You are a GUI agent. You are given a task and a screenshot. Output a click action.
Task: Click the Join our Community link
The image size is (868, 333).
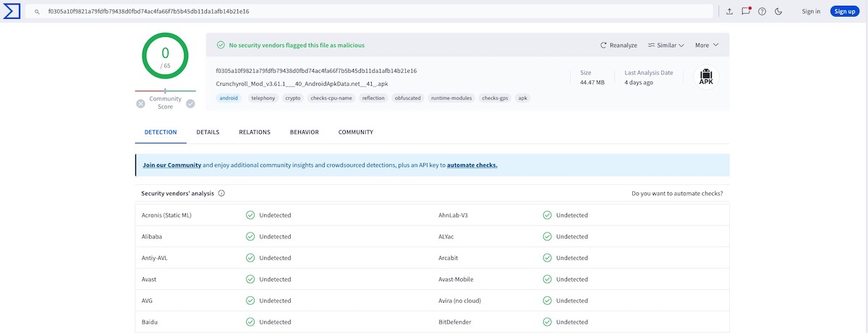(172, 165)
